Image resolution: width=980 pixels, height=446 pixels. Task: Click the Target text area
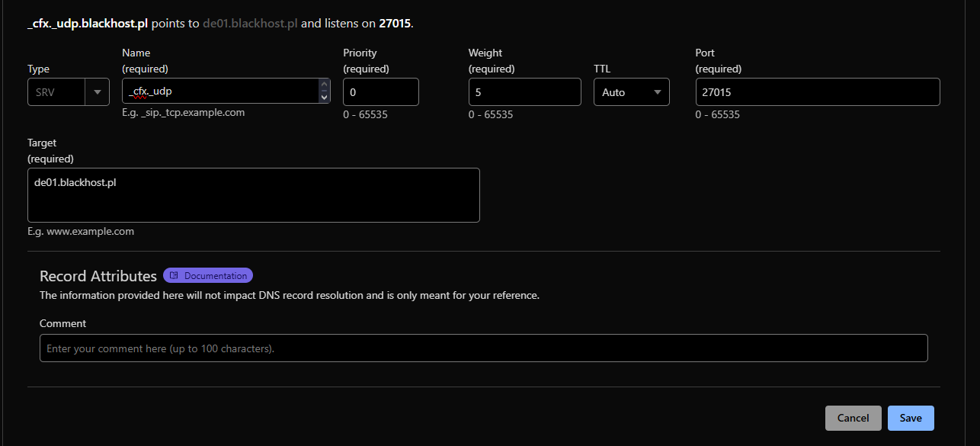[x=254, y=195]
